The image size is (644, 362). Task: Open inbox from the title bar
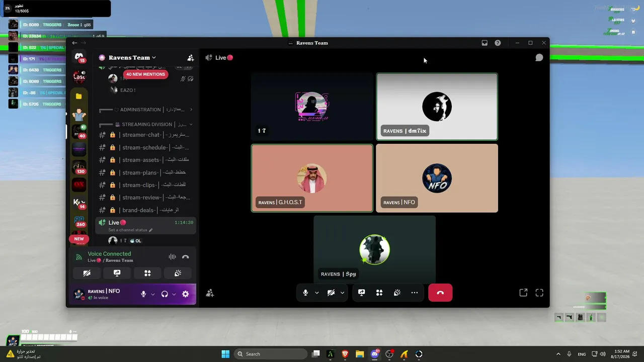click(485, 43)
